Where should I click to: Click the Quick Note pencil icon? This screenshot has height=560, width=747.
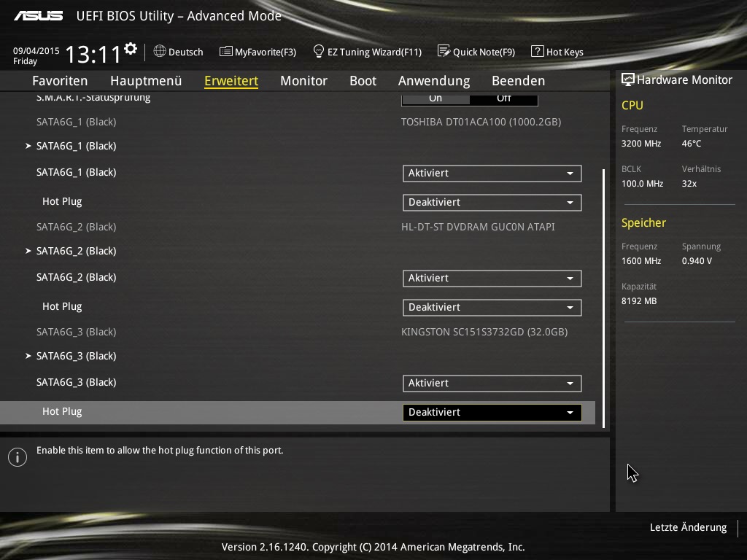[x=444, y=51]
